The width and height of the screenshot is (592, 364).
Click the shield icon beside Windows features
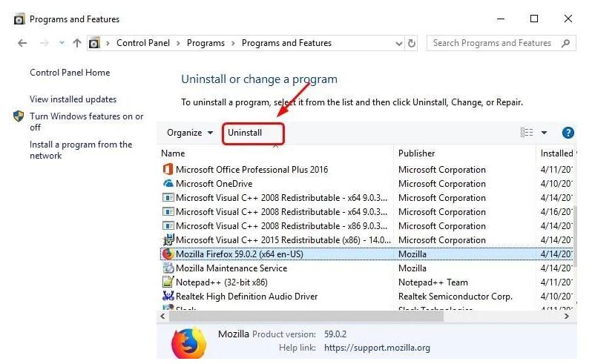coord(19,116)
